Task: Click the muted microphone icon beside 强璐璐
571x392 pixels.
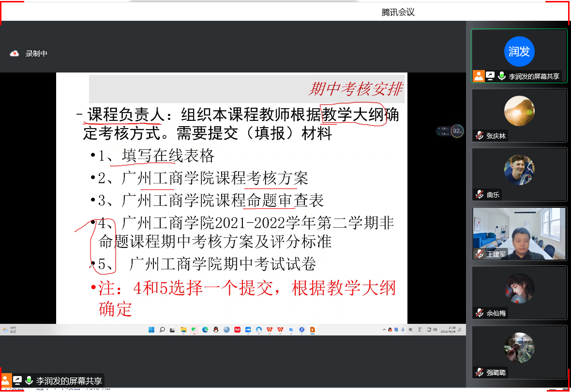Action: (x=479, y=372)
